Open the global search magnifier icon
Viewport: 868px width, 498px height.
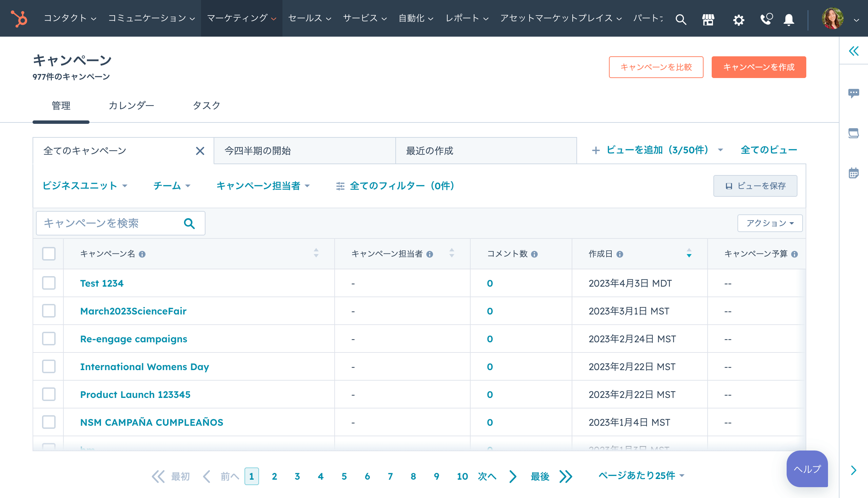[x=680, y=19]
